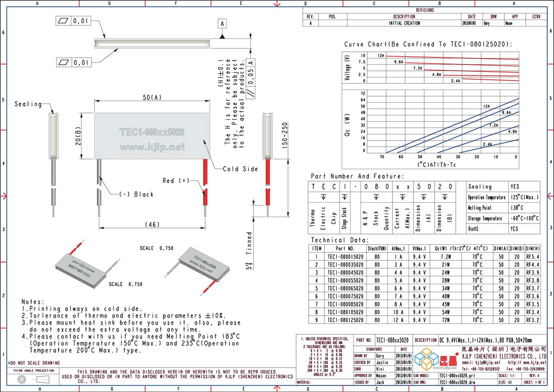The image size is (554, 392).
Task: Select the 'RF3.2' height cell
Action: click(533, 320)
